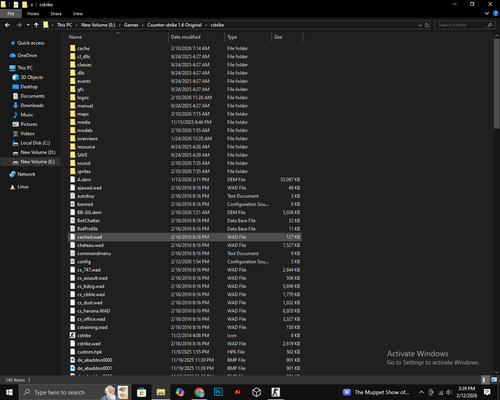Image resolution: width=500 pixels, height=400 pixels.
Task: Open Desktop in the sidebar
Action: tap(29, 87)
